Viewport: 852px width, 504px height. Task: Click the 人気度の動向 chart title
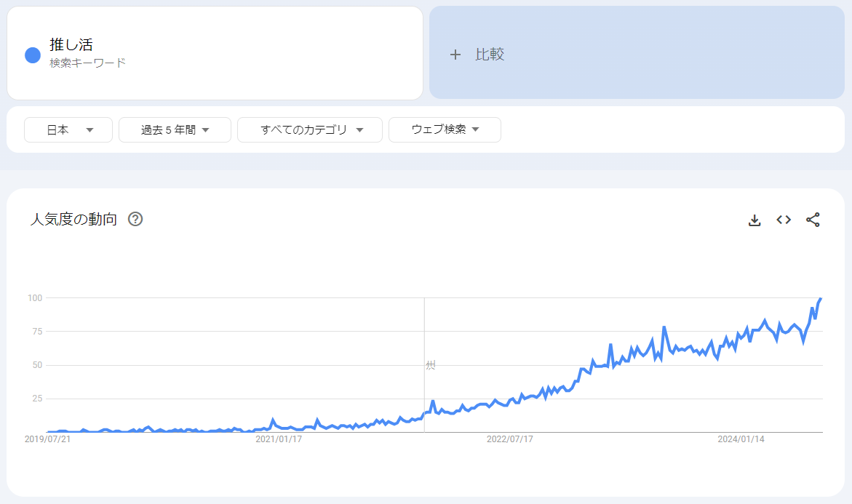[74, 219]
